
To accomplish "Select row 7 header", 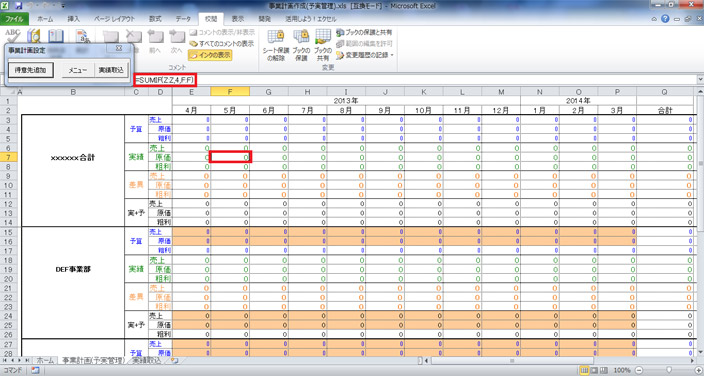I will pos(8,157).
